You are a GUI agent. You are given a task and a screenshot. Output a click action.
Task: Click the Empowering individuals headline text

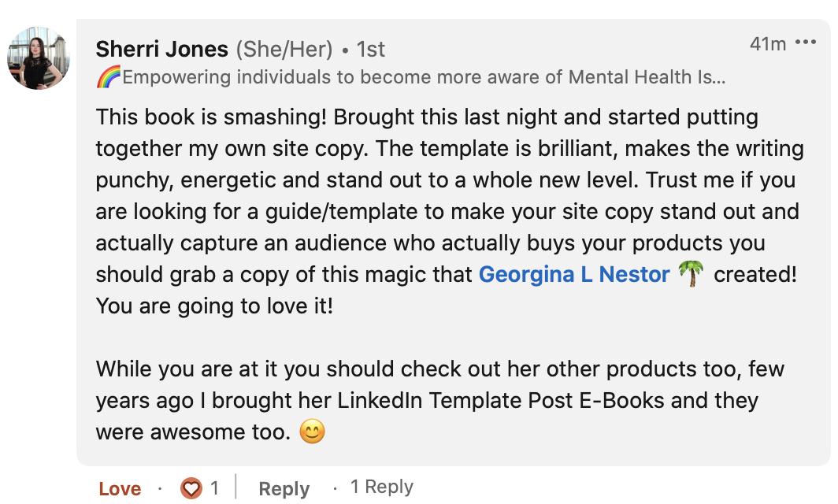pyautogui.click(x=424, y=77)
